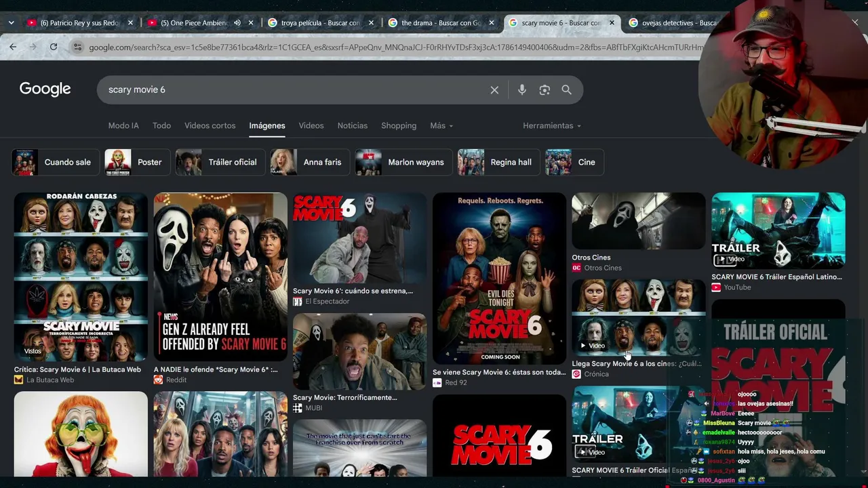
Task: Click the La Butaca Web favicon
Action: point(19,380)
